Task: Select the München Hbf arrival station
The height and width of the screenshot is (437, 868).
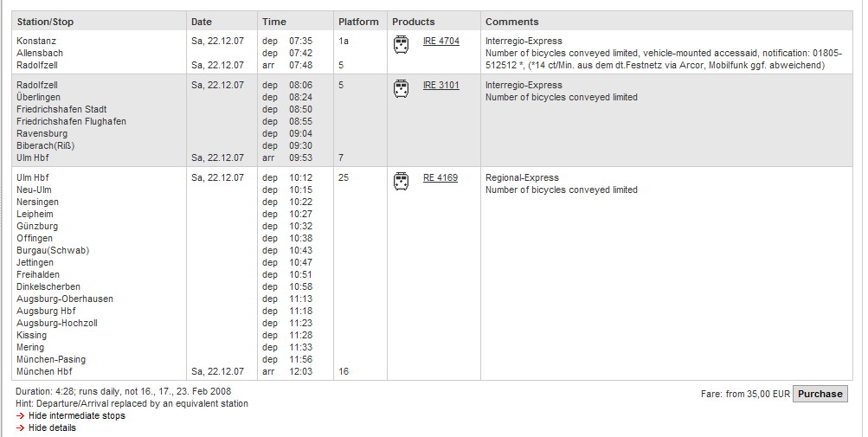Action: tap(44, 371)
